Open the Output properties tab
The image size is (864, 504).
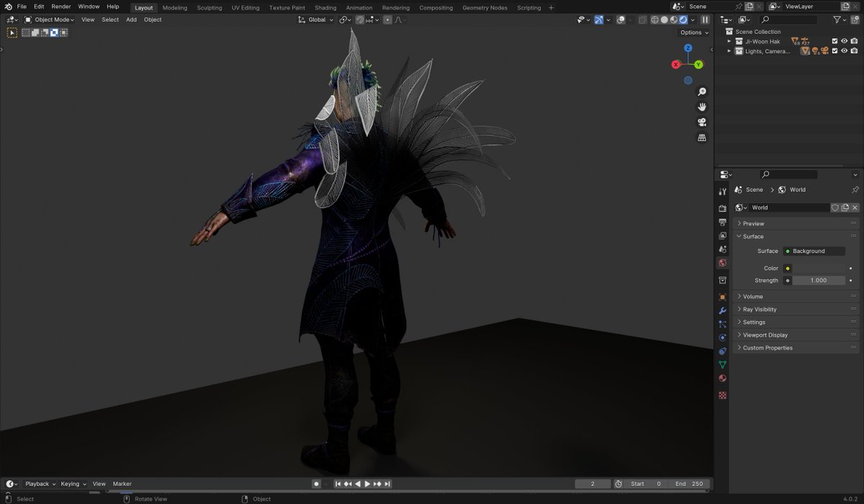(x=722, y=222)
